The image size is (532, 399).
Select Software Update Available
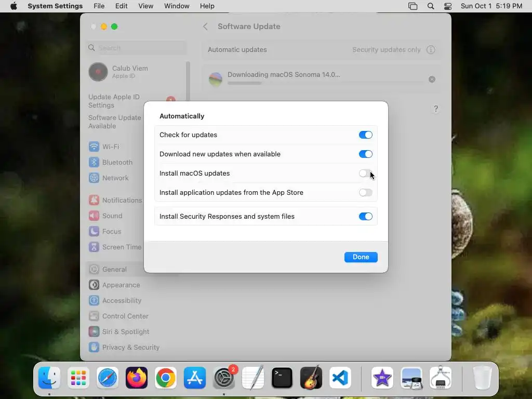[115, 122]
